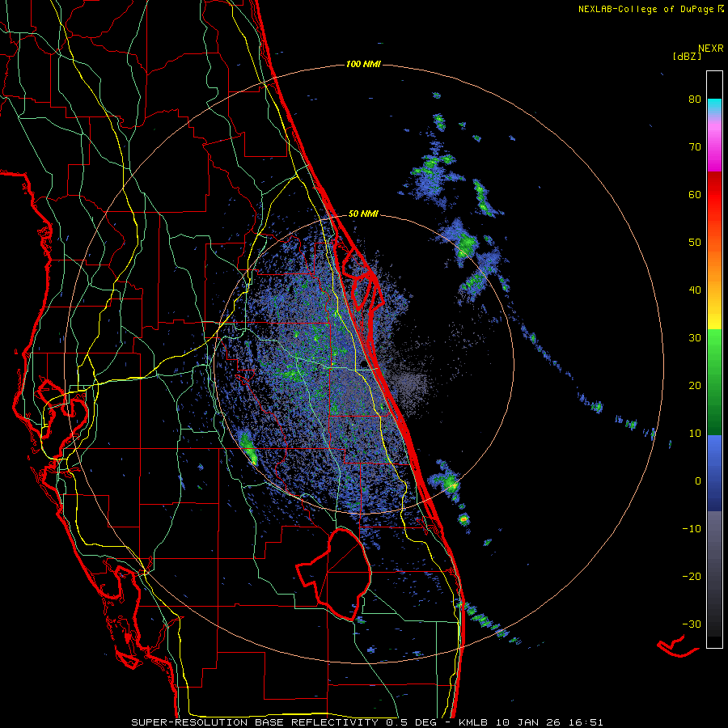Click the -20 value on dBZ scale
This screenshot has height=728, width=728.
[692, 577]
